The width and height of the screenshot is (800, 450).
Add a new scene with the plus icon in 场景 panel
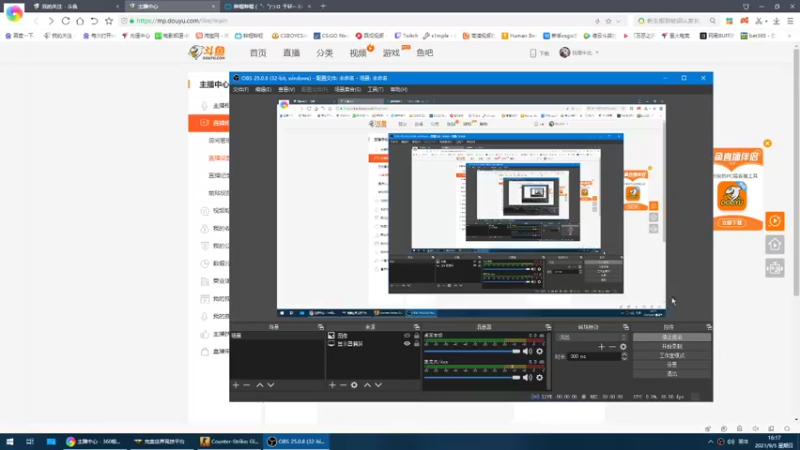[236, 385]
